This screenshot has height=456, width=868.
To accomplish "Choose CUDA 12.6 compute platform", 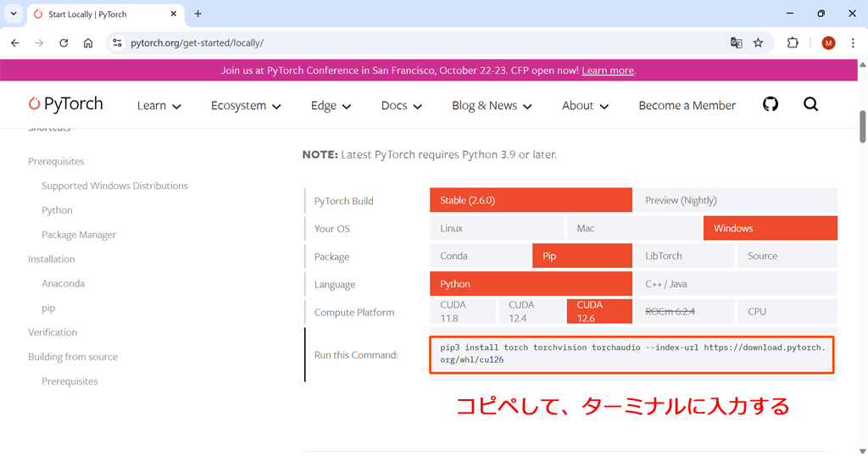I will (599, 312).
